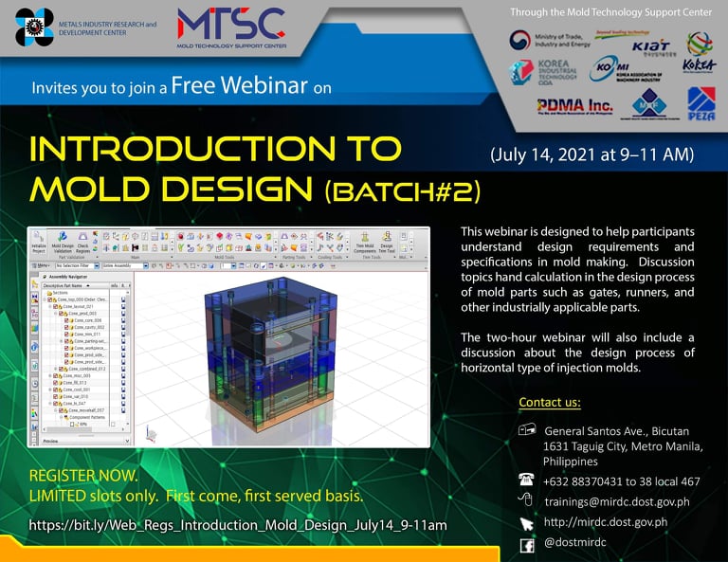
Task: Toggle checkbox for Core_trim_011
Action: point(66,335)
